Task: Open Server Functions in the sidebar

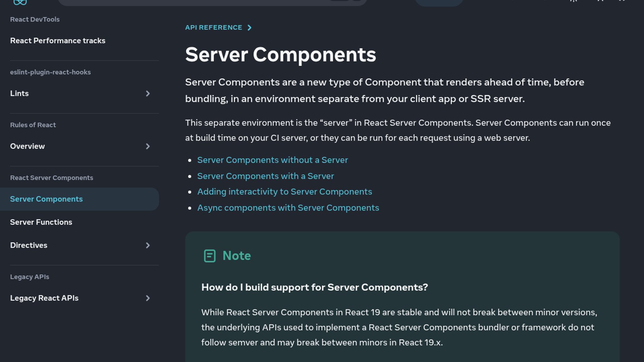Action: click(x=41, y=222)
